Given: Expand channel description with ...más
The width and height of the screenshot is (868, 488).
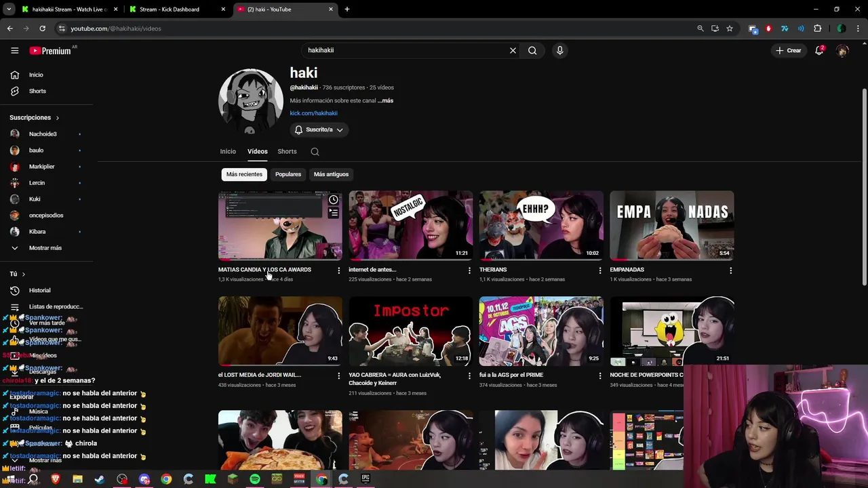Looking at the screenshot, I should [385, 100].
